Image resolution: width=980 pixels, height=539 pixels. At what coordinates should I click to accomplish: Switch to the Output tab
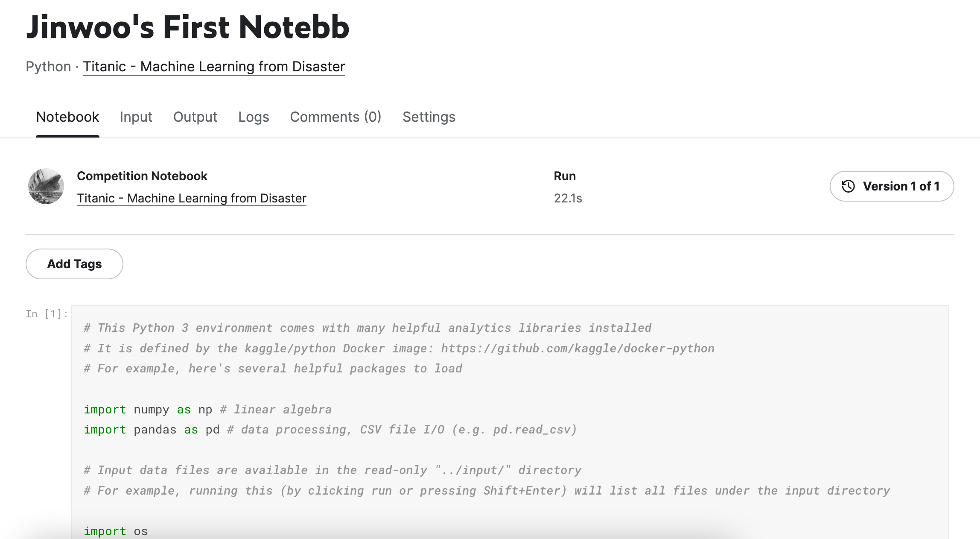coord(195,117)
